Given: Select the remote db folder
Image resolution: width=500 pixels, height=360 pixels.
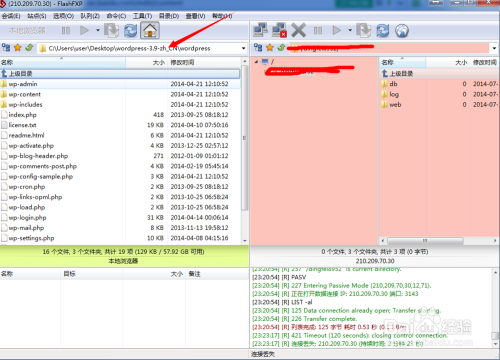Looking at the screenshot, I should coord(439,84).
